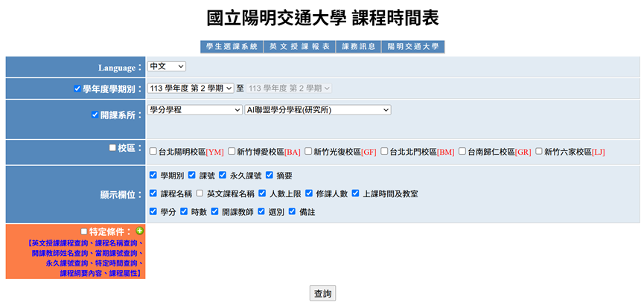The width and height of the screenshot is (644, 305).
Task: Enable the 特定條件 checkbox
Action: point(84,231)
